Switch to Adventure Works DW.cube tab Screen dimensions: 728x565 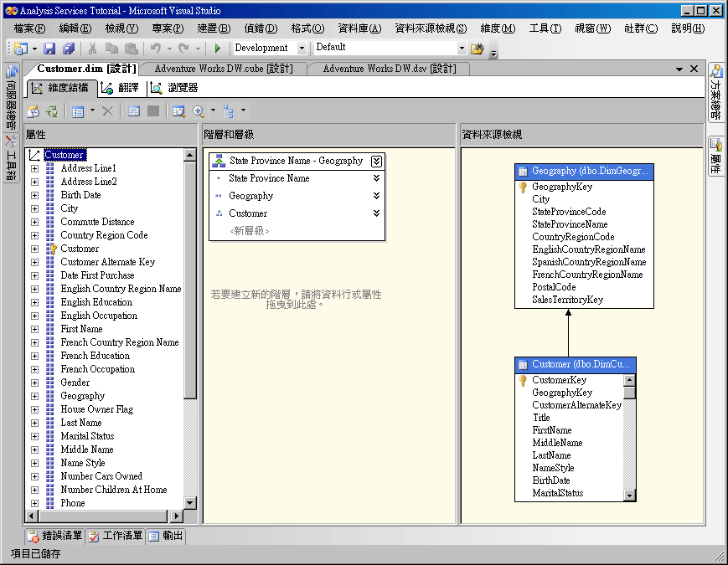pyautogui.click(x=224, y=69)
